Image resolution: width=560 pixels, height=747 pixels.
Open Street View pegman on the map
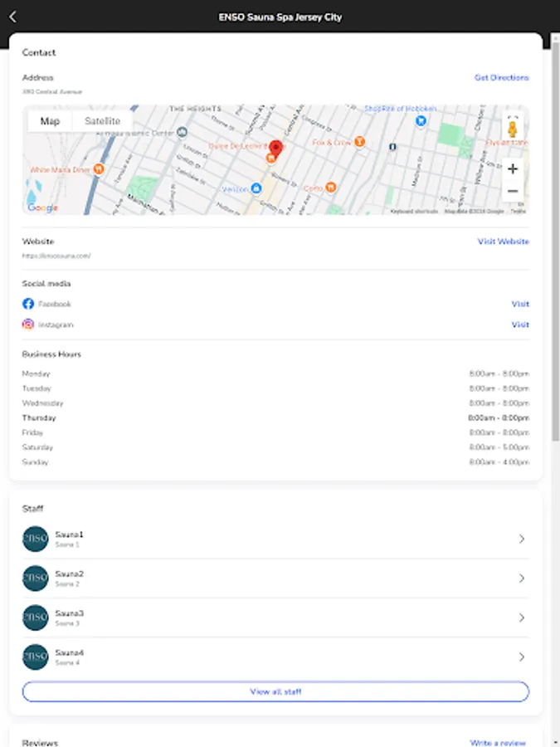[513, 128]
